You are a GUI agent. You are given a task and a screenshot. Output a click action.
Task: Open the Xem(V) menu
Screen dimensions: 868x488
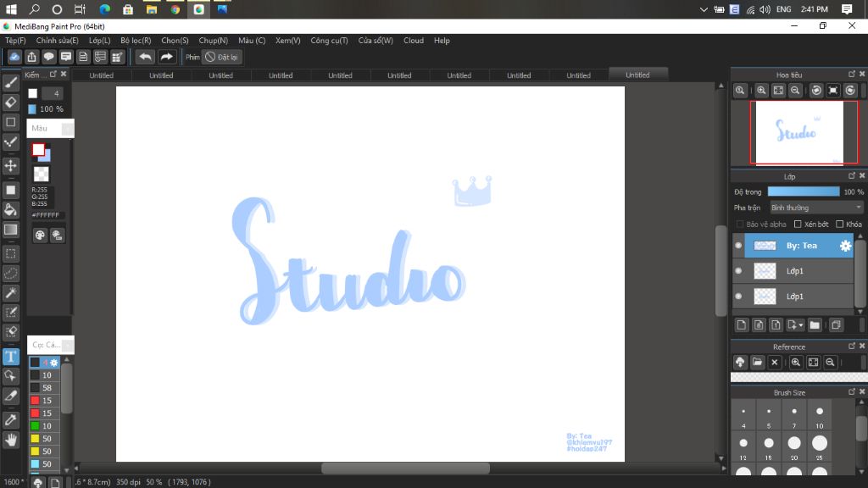(288, 41)
